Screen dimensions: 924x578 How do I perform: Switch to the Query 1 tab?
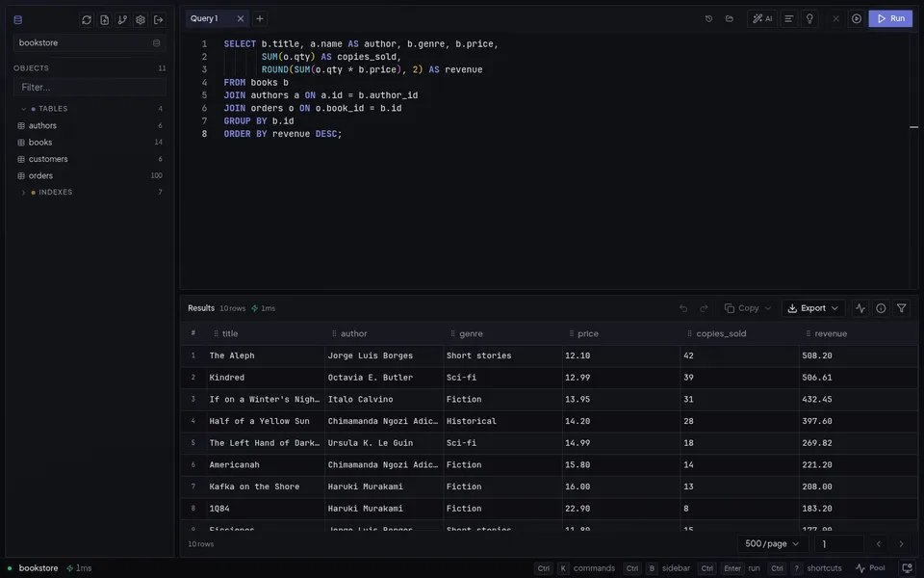[x=204, y=18]
